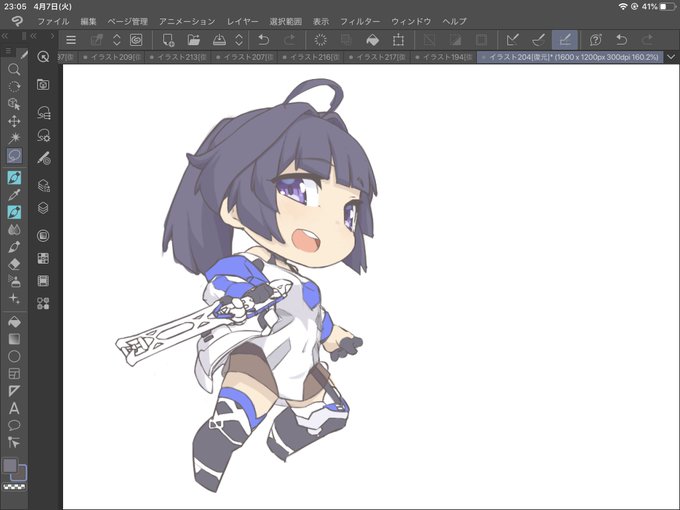Click the Clip Studio Paint logo icon
This screenshot has width=680, height=510.
click(x=17, y=21)
